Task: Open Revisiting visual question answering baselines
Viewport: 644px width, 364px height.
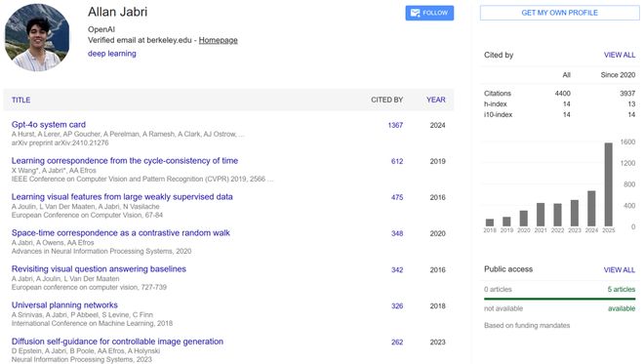Action: pos(99,269)
